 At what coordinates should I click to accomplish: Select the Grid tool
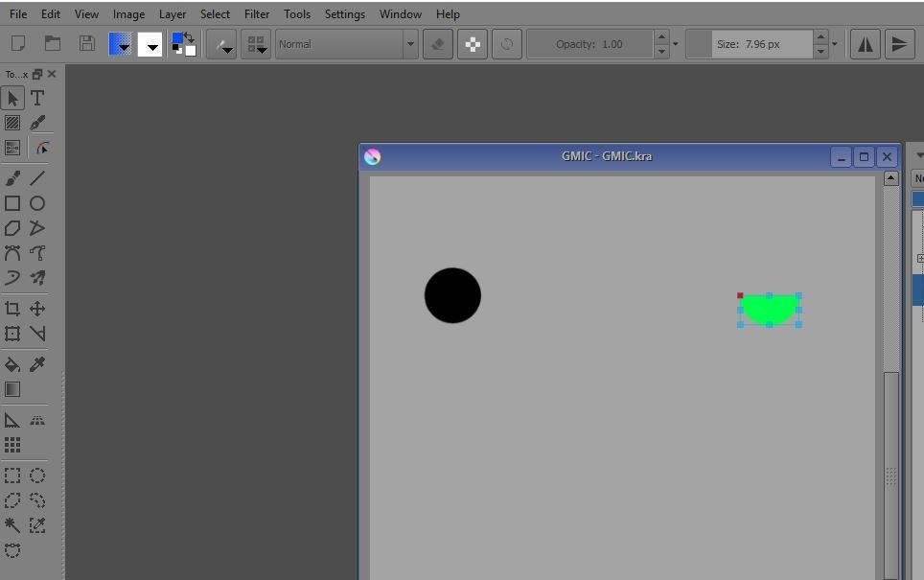click(x=12, y=445)
